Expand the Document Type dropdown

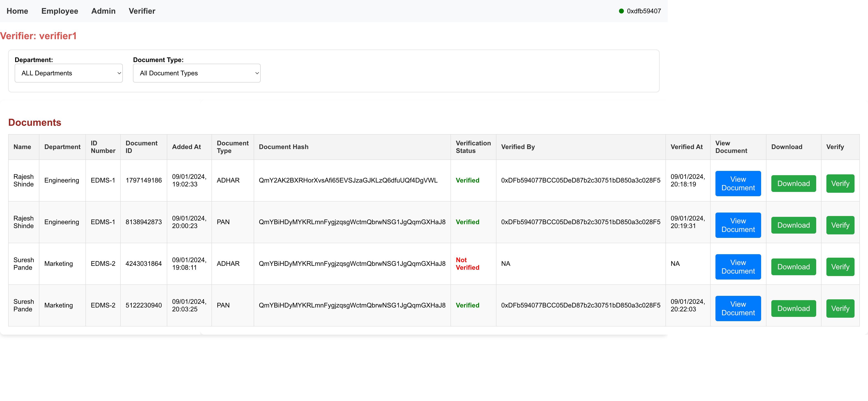[196, 73]
